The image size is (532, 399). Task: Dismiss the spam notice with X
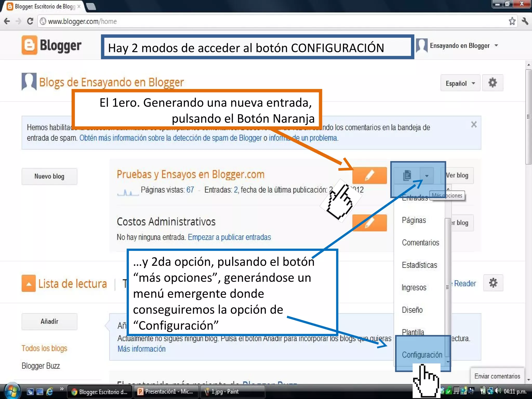[474, 124]
